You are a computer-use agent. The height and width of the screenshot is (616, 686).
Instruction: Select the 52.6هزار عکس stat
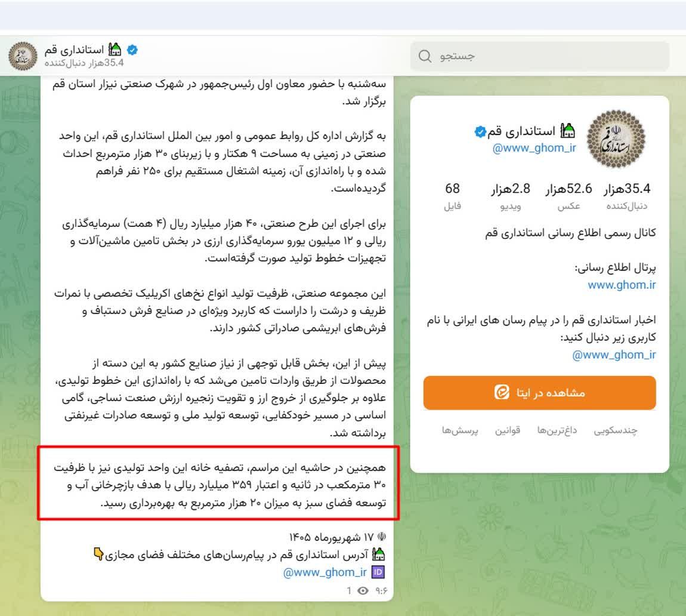(568, 196)
